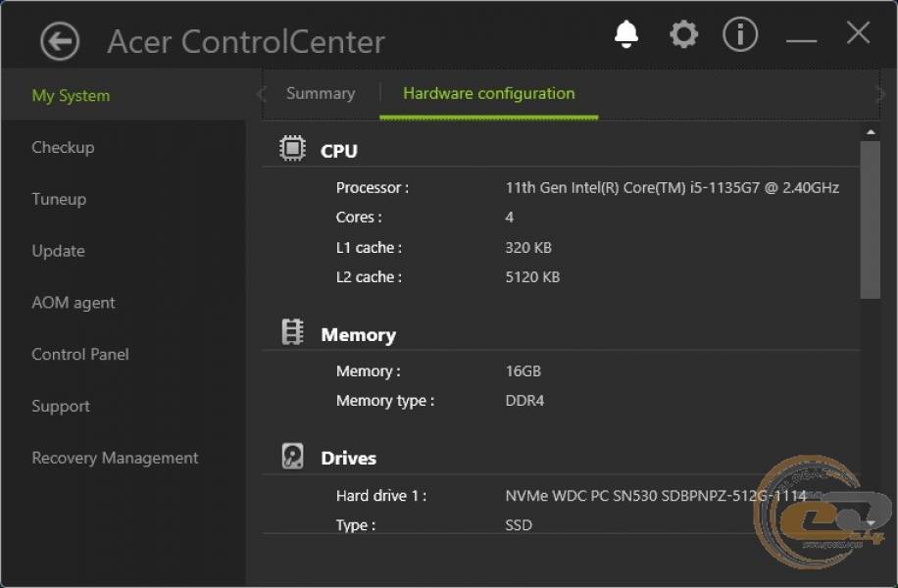Close the Acer ControlCenter window
898x588 pixels.
(858, 32)
